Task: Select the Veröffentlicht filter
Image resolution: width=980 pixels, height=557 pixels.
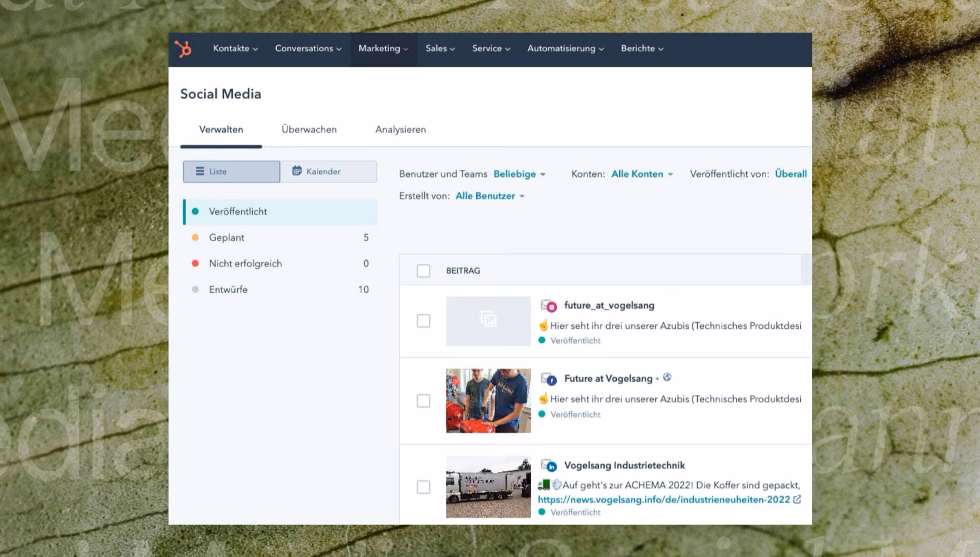Action: coord(280,212)
